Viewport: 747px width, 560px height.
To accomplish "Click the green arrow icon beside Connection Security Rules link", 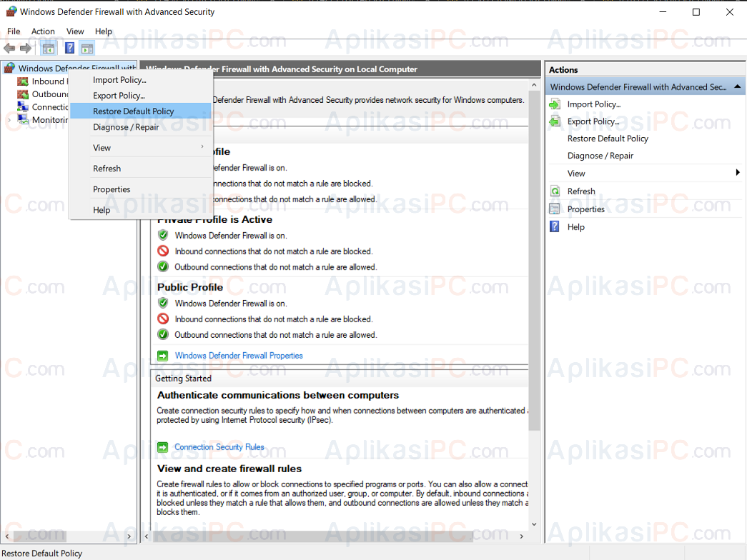I will pyautogui.click(x=163, y=447).
